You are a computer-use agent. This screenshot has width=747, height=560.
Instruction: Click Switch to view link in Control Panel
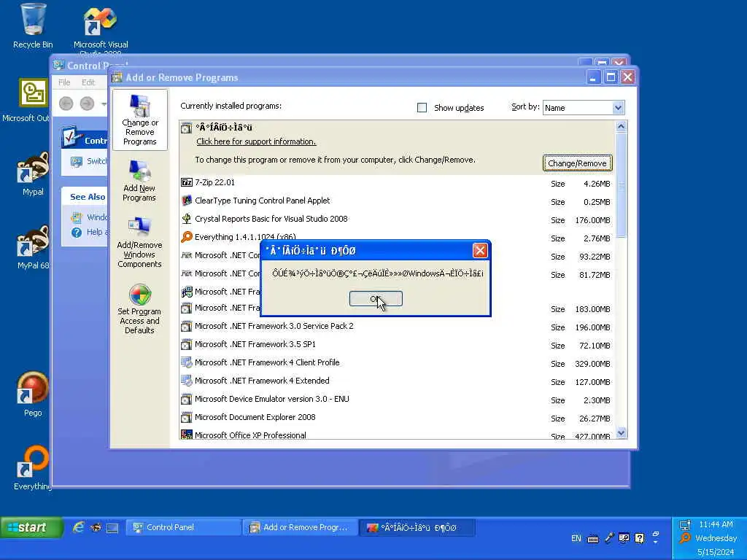pyautogui.click(x=89, y=161)
